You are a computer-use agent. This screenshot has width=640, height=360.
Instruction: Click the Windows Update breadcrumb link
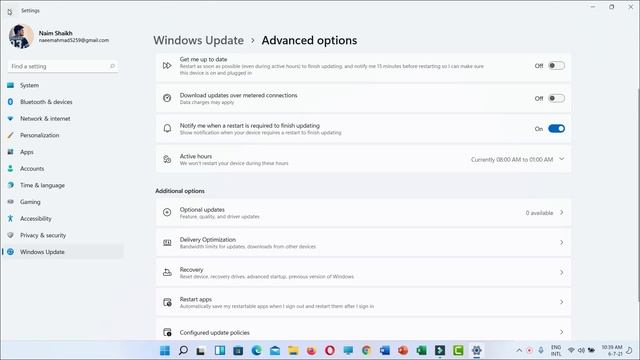coord(198,40)
